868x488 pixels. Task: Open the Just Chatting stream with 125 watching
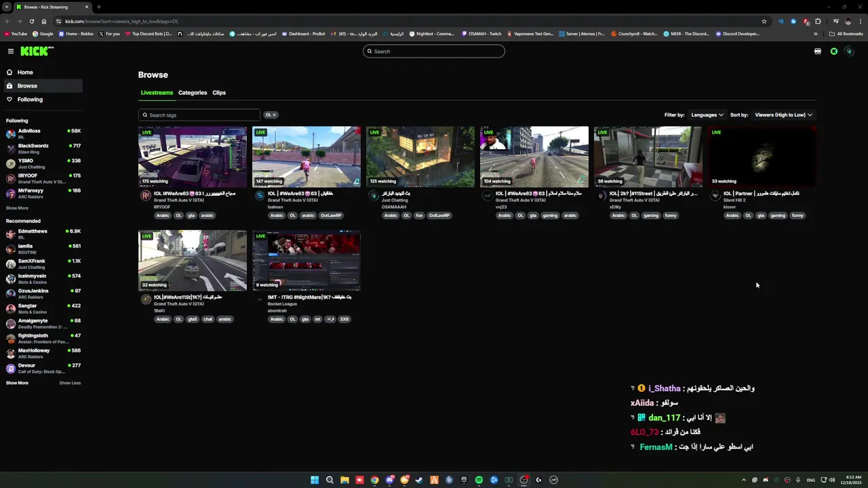pos(420,157)
